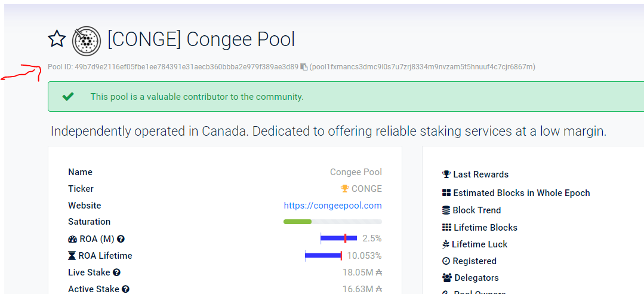This screenshot has width=644, height=294.
Task: Click the pool1 bech32 address text
Action: [423, 66]
